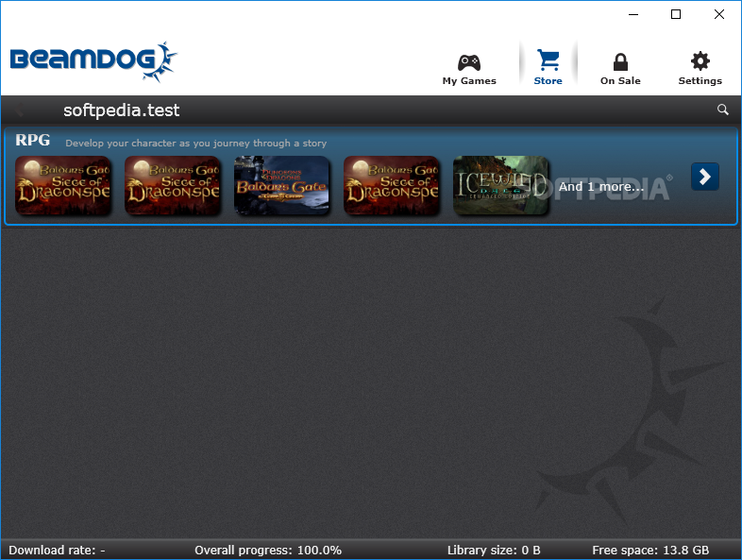
Task: Switch to the Store tab
Action: coord(548,68)
